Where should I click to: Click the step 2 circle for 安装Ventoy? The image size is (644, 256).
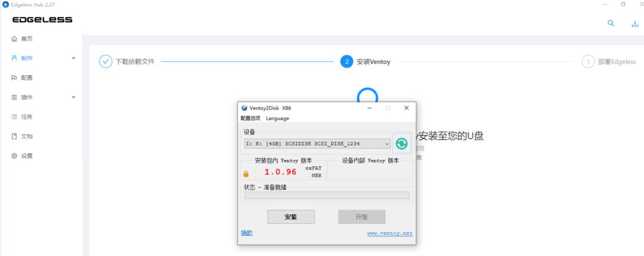pyautogui.click(x=346, y=61)
